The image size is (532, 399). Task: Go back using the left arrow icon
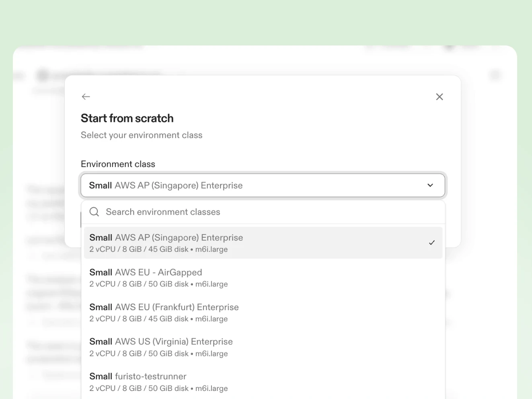86,97
